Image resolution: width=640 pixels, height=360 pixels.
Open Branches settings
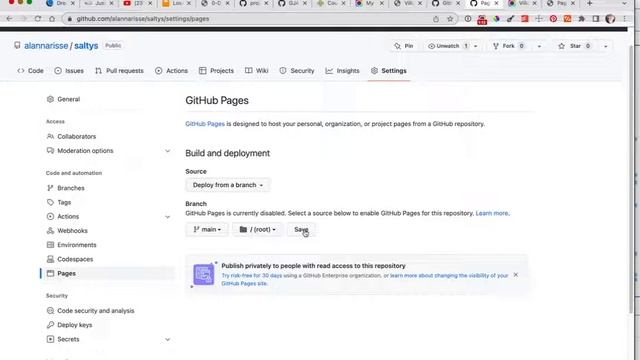point(71,188)
